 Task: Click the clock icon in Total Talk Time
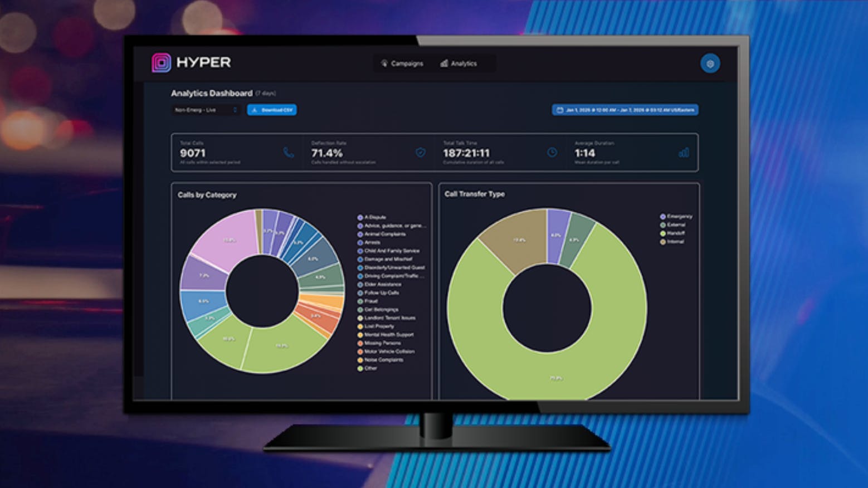[552, 153]
